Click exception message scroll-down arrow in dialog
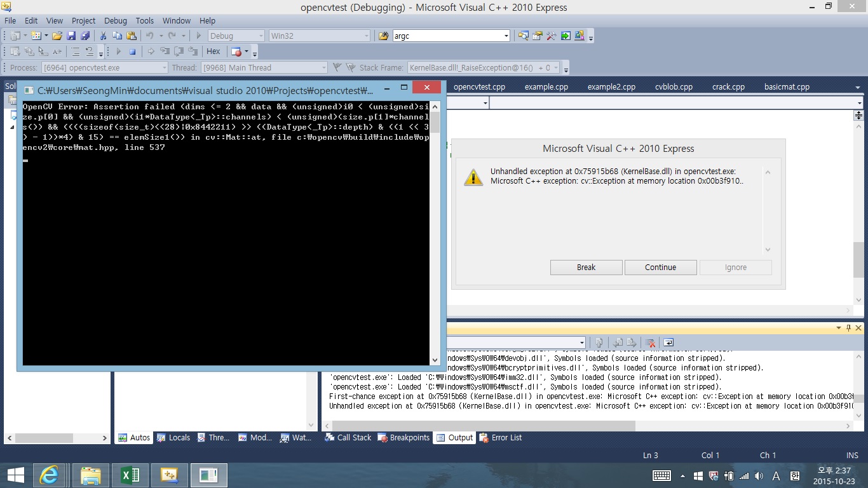868x488 pixels. click(x=768, y=250)
